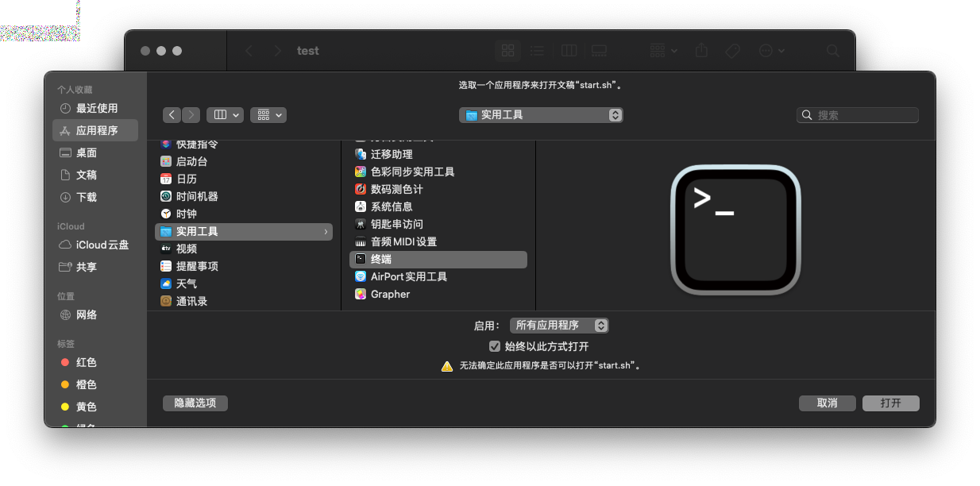Click the large Terminal preview image

(735, 229)
